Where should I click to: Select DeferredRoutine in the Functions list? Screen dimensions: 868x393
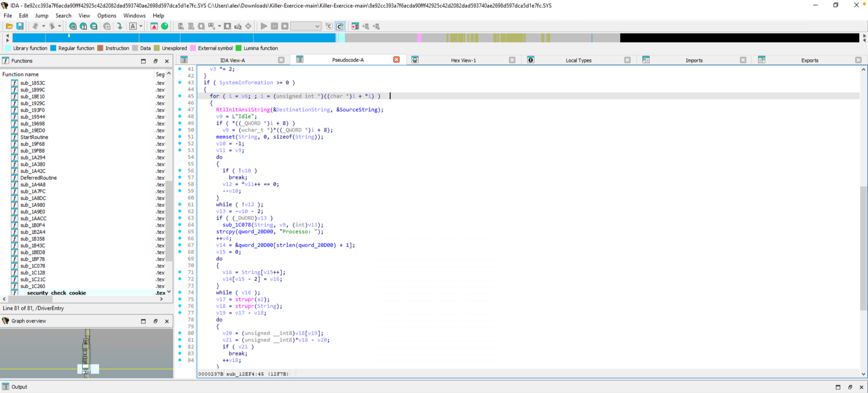pyautogui.click(x=38, y=178)
